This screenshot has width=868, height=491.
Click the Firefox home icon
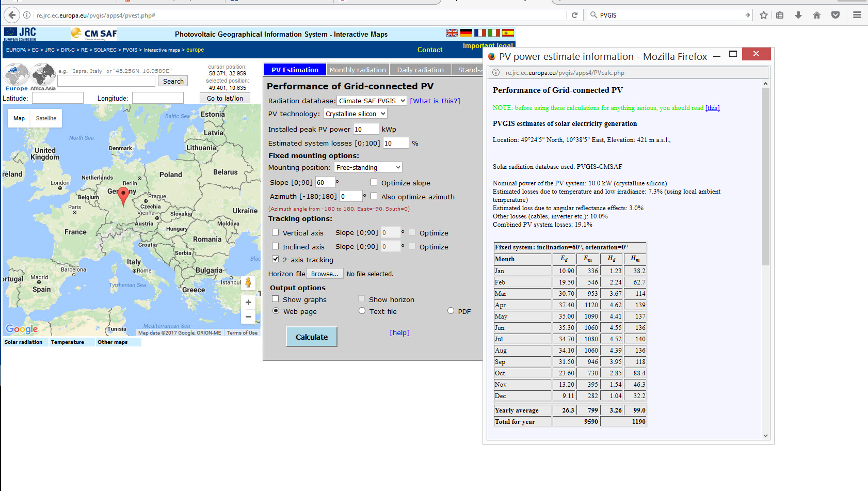coord(817,15)
